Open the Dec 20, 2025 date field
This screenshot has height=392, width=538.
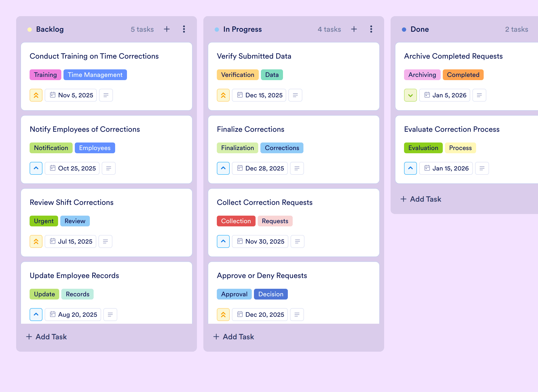pos(260,315)
